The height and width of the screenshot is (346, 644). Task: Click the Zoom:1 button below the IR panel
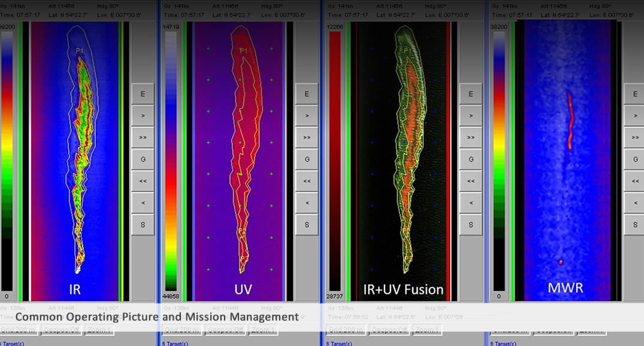(99, 330)
